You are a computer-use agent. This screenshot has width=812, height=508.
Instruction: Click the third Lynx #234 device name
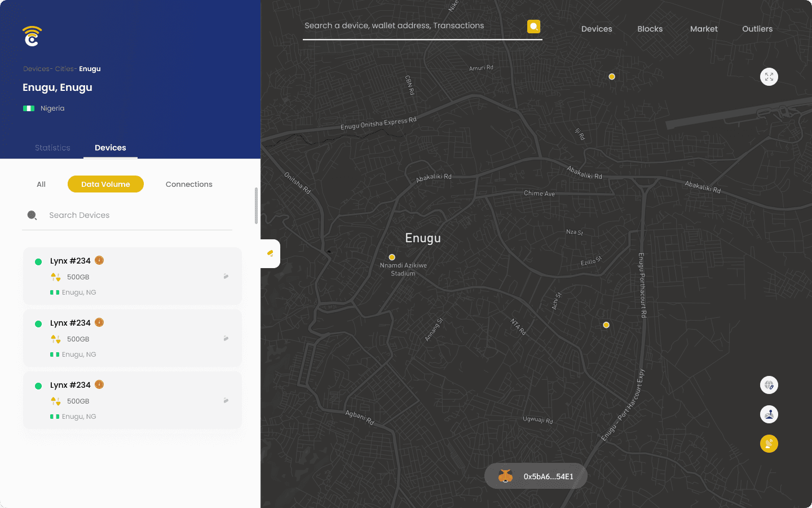[70, 385]
